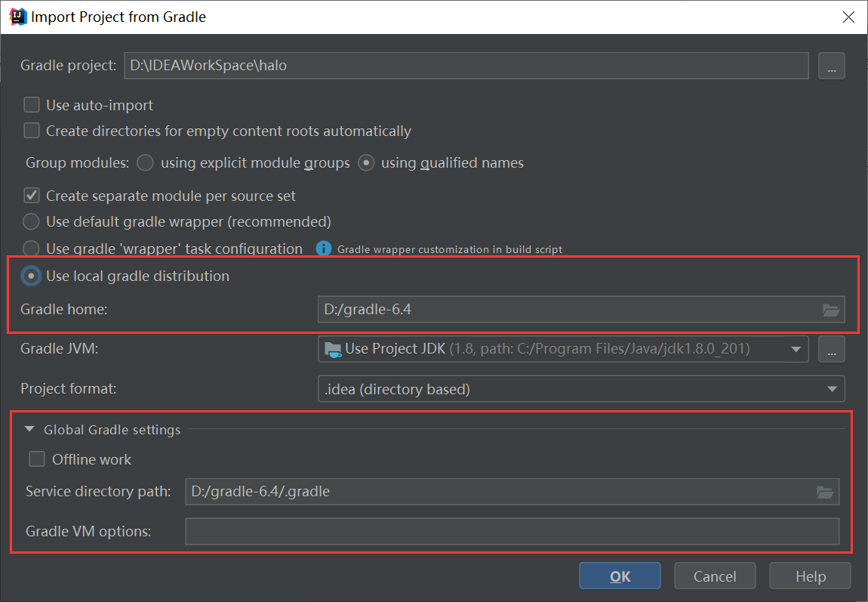
Task: Click the Gradle wrapper customization info icon
Action: [324, 249]
